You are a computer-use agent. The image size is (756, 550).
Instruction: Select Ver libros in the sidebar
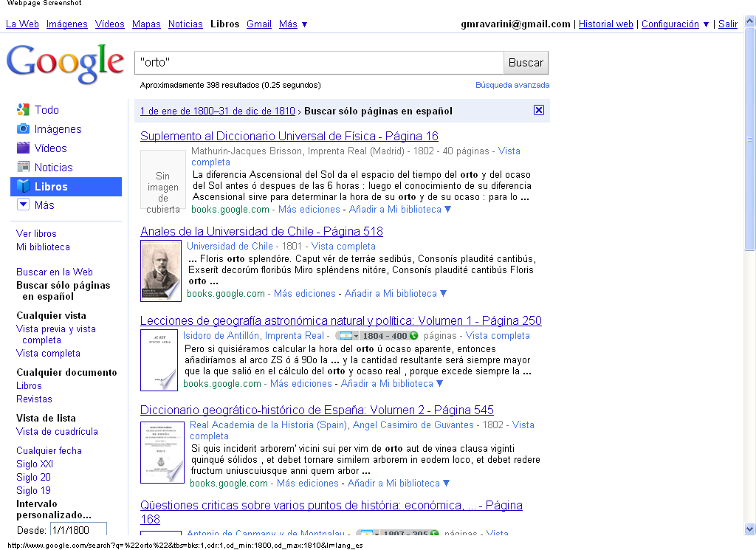36,233
